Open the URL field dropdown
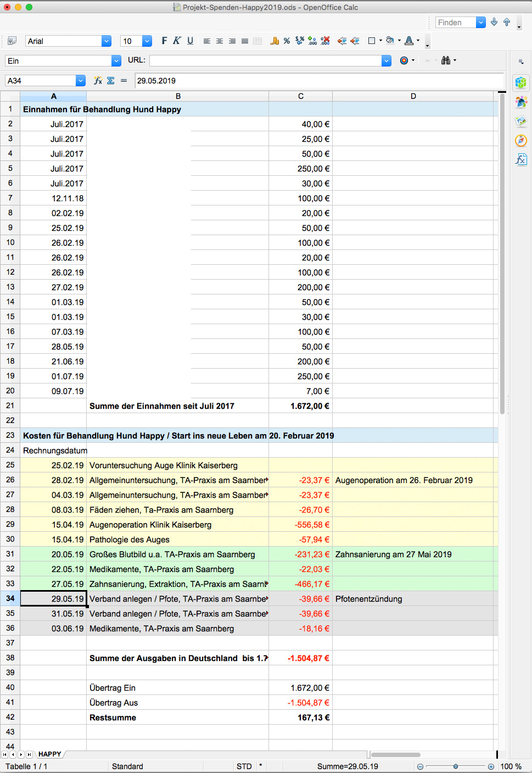Viewport: 532px width, 773px height. (387, 61)
